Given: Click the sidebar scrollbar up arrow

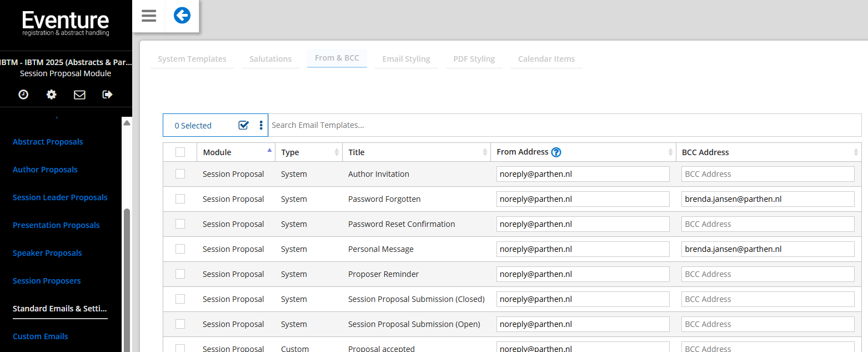Looking at the screenshot, I should tap(127, 123).
